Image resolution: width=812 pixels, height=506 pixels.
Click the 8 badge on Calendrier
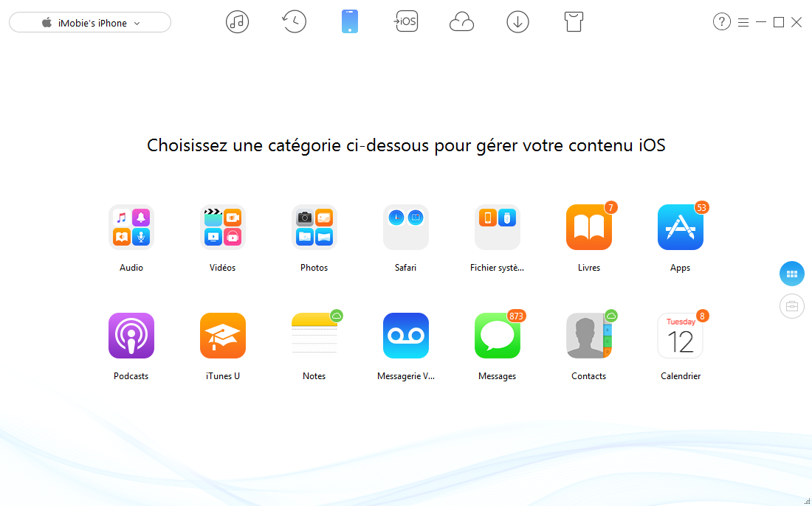tap(702, 316)
